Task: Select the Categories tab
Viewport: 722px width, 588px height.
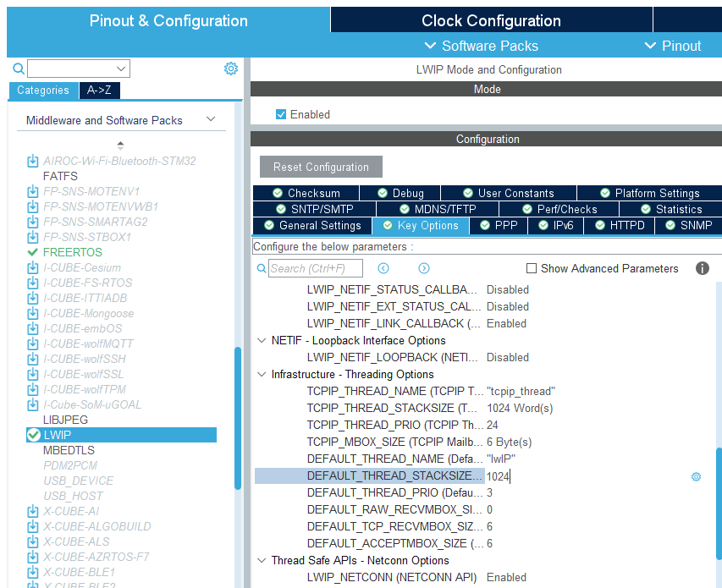Action: 43,91
